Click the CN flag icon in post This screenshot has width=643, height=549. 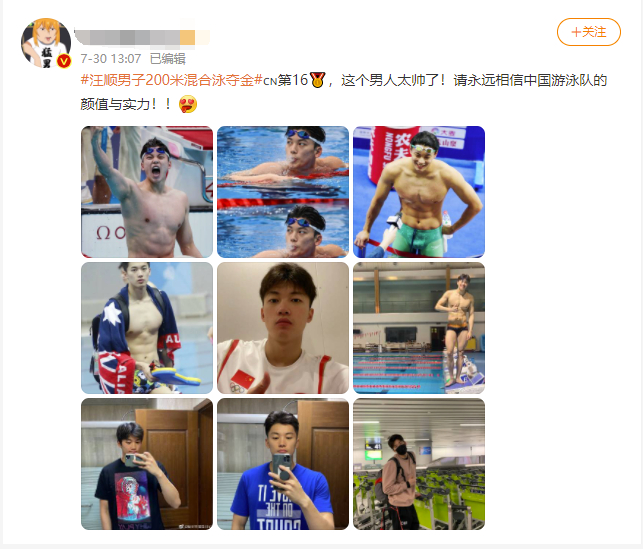coord(270,81)
